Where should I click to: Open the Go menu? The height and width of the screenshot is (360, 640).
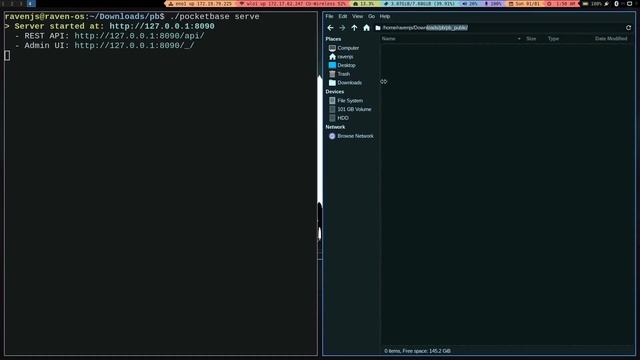point(371,16)
